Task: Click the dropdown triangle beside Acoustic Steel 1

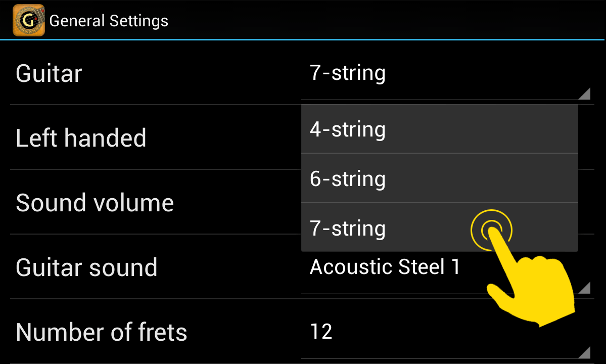Action: point(584,288)
